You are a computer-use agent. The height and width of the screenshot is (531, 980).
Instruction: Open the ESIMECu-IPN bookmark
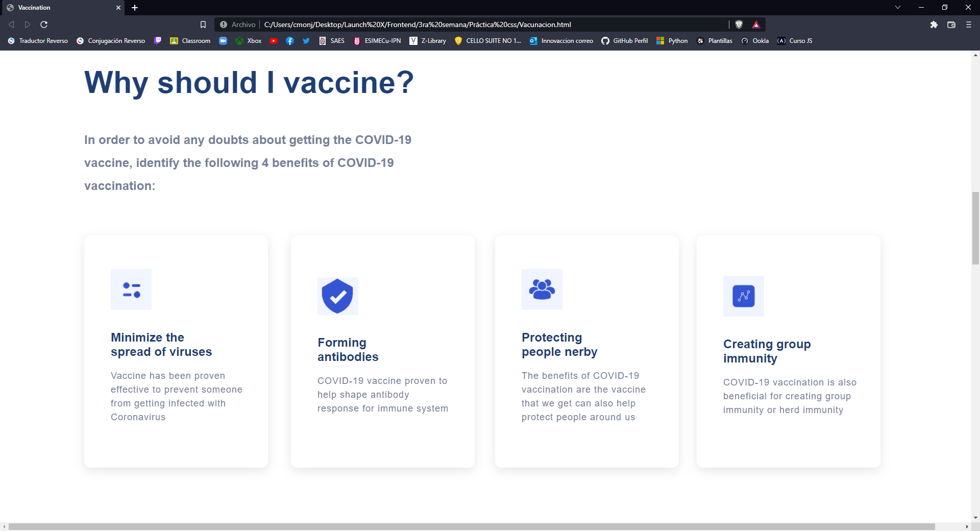[377, 41]
